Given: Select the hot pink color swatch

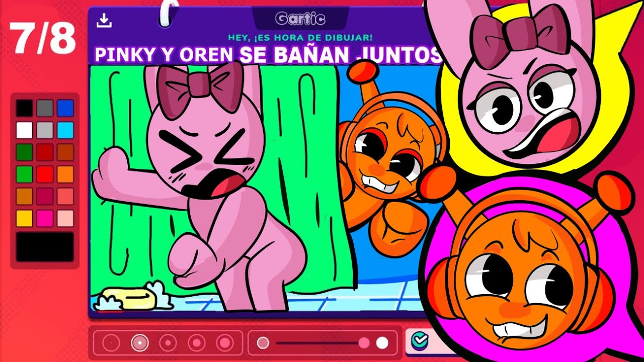Looking at the screenshot, I should coord(45,218).
